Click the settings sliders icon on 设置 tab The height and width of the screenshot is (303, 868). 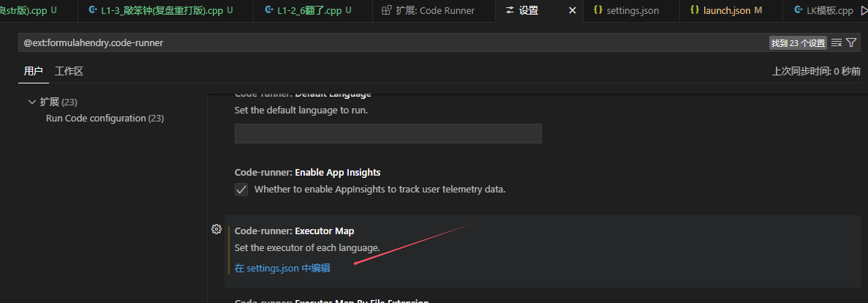coord(510,10)
